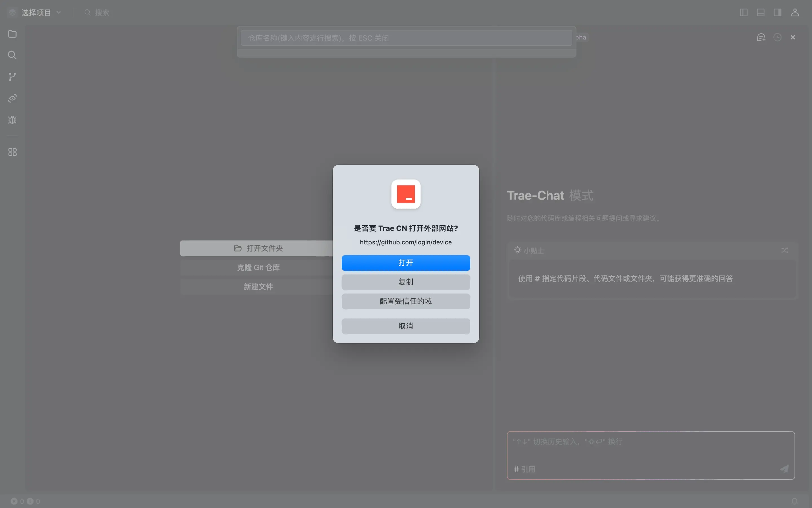The width and height of the screenshot is (812, 508).
Task: Click the errors count icon in status bar
Action: point(14,501)
